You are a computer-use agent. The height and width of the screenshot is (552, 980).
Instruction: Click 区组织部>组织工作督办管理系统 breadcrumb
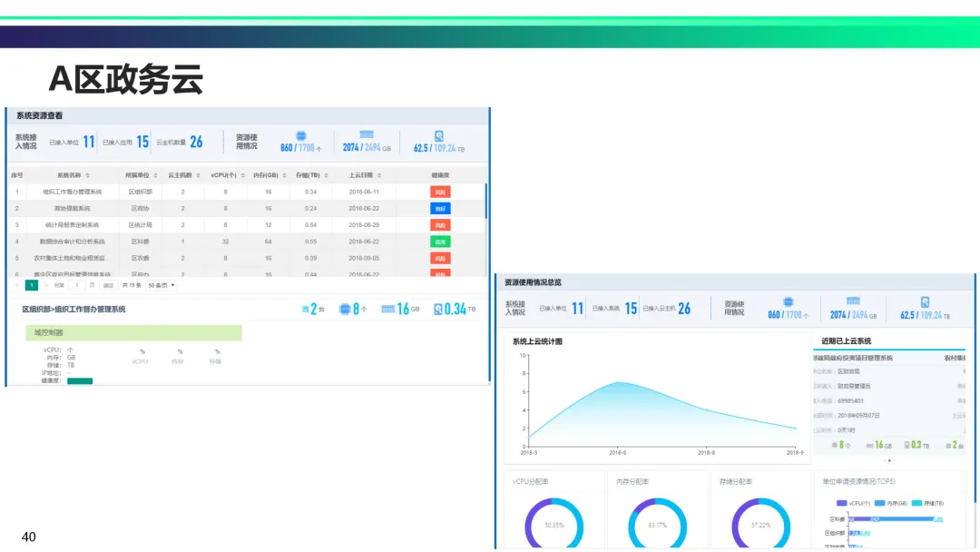(73, 310)
